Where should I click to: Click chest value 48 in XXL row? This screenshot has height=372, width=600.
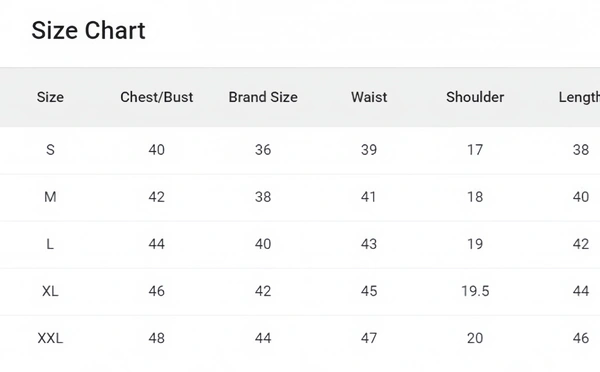click(x=157, y=338)
